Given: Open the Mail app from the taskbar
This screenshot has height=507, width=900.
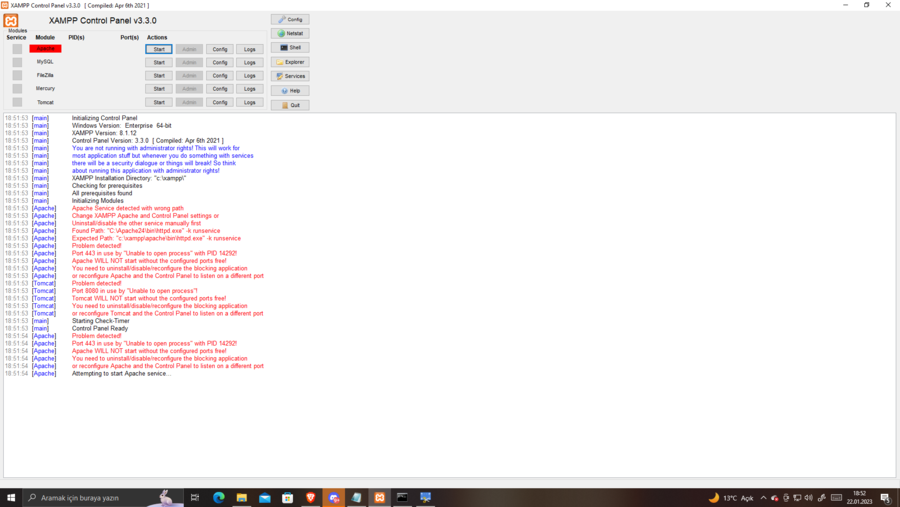Looking at the screenshot, I should (265, 498).
